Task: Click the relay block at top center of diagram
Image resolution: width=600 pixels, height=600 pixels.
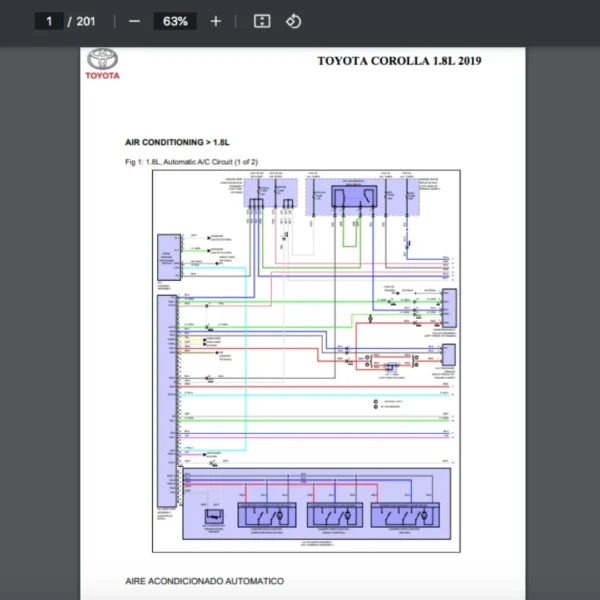Action: coord(353,196)
